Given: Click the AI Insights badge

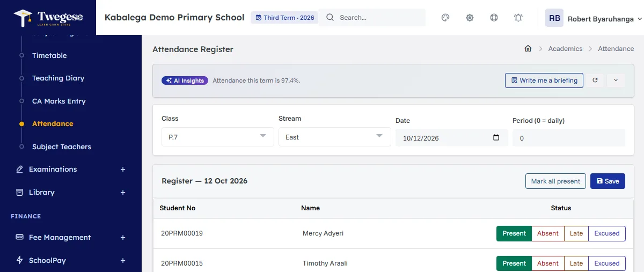Looking at the screenshot, I should point(185,80).
